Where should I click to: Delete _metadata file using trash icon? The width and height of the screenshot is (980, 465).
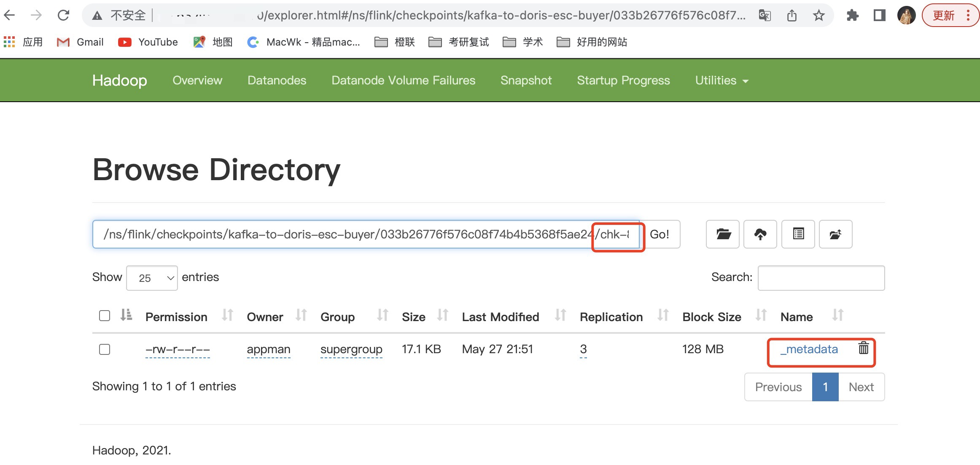click(x=863, y=348)
